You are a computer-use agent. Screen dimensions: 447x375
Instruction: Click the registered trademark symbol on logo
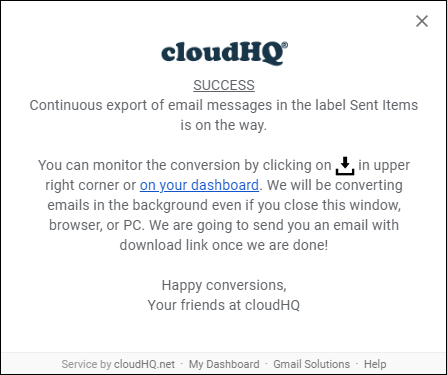click(285, 45)
